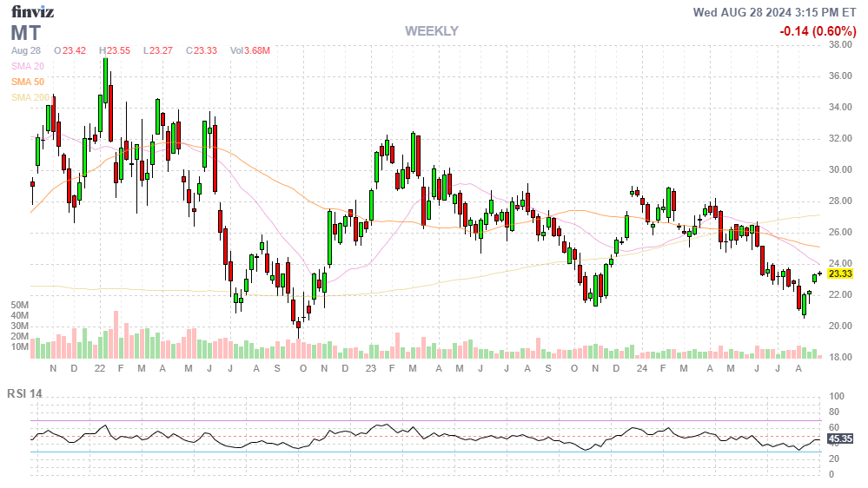
Task: Select the Vol 3.68M volume readout
Action: coord(249,50)
